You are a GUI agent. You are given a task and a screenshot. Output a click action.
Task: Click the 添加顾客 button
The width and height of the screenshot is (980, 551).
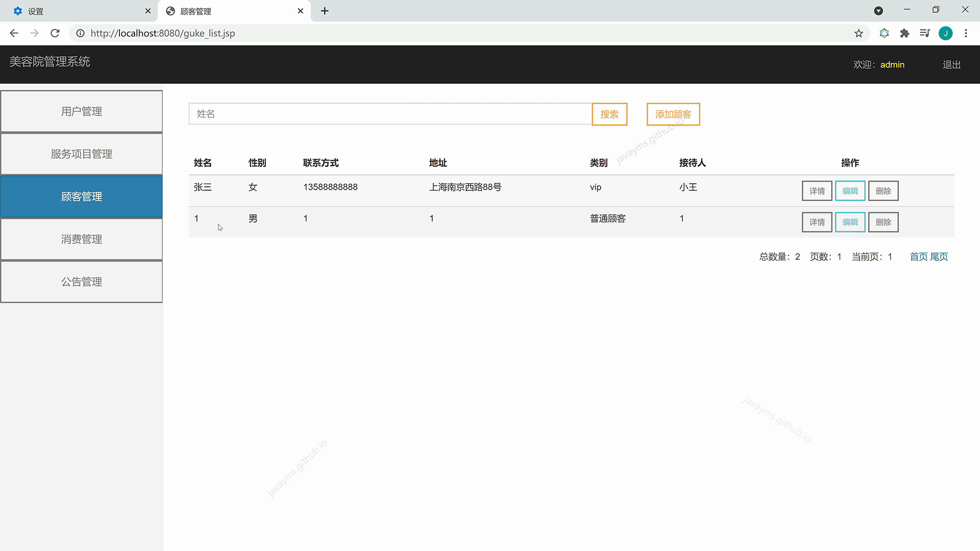tap(673, 114)
